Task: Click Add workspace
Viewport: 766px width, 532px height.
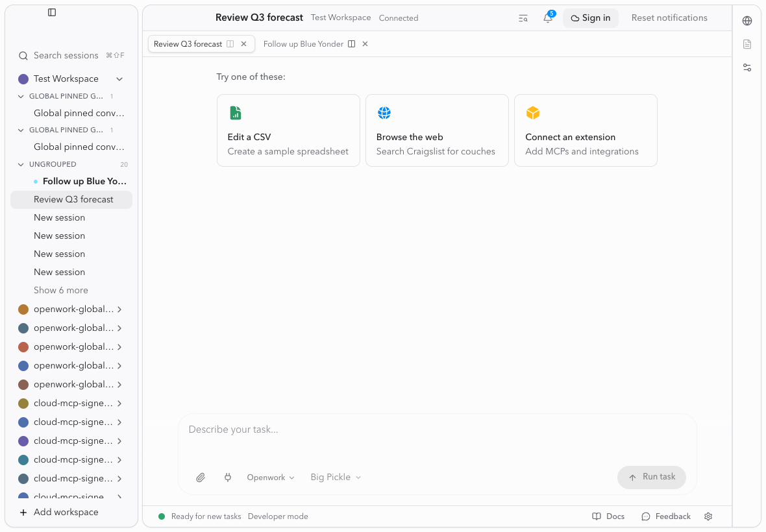Action: pos(58,513)
